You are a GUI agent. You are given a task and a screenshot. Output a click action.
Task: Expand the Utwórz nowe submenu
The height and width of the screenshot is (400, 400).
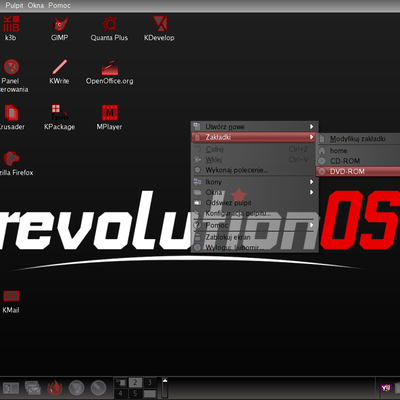pos(255,127)
